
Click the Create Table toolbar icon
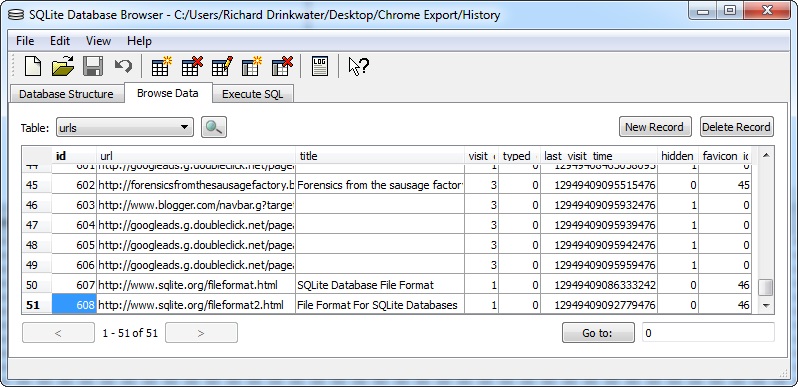pos(161,67)
